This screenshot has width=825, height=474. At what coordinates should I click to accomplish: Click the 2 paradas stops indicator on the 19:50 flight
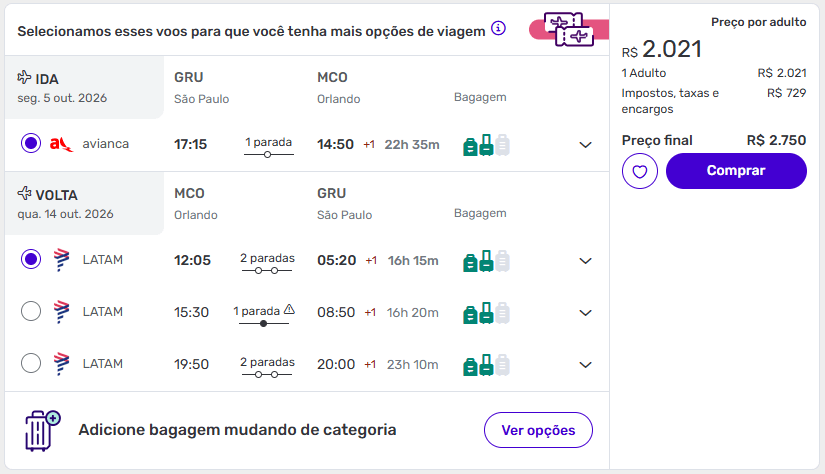pos(267,365)
